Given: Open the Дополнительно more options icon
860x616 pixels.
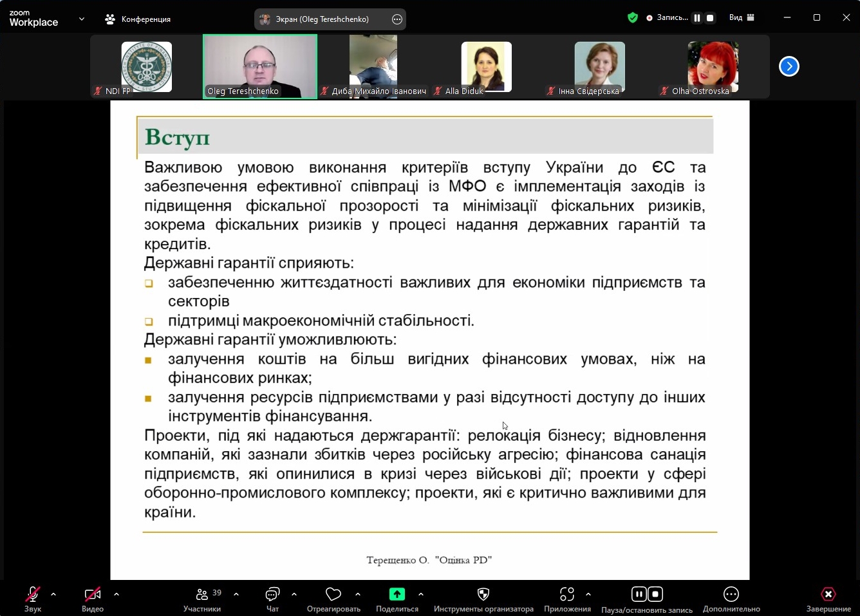Looking at the screenshot, I should (x=731, y=594).
